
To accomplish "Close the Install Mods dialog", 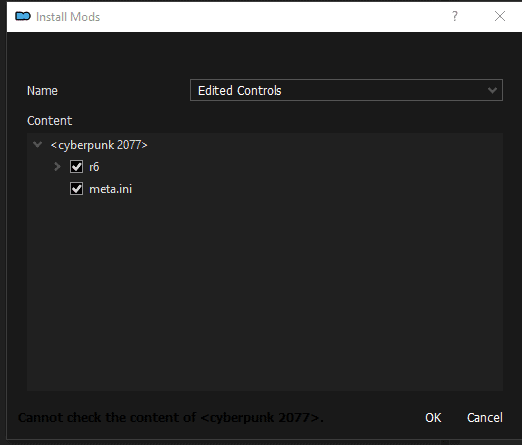I will (500, 16).
